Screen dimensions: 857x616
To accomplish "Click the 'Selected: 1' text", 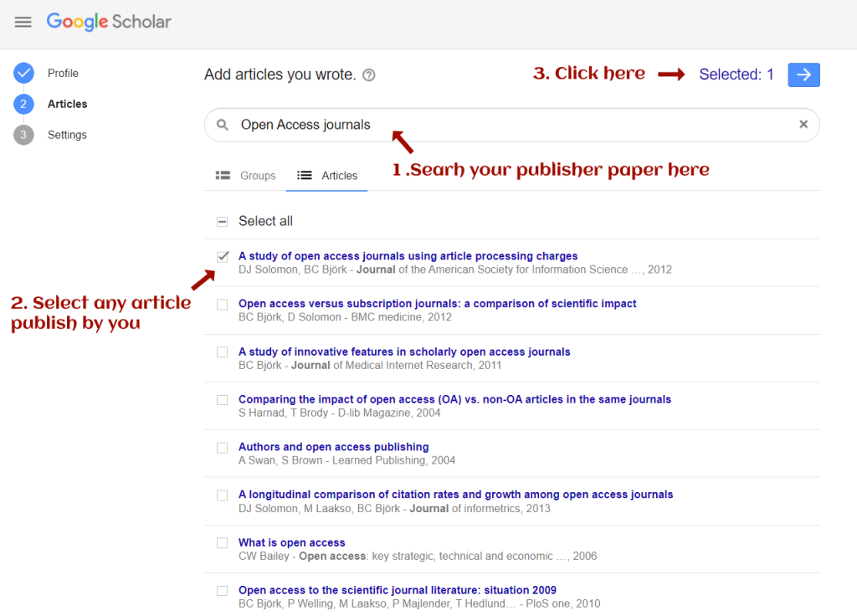I will (736, 74).
